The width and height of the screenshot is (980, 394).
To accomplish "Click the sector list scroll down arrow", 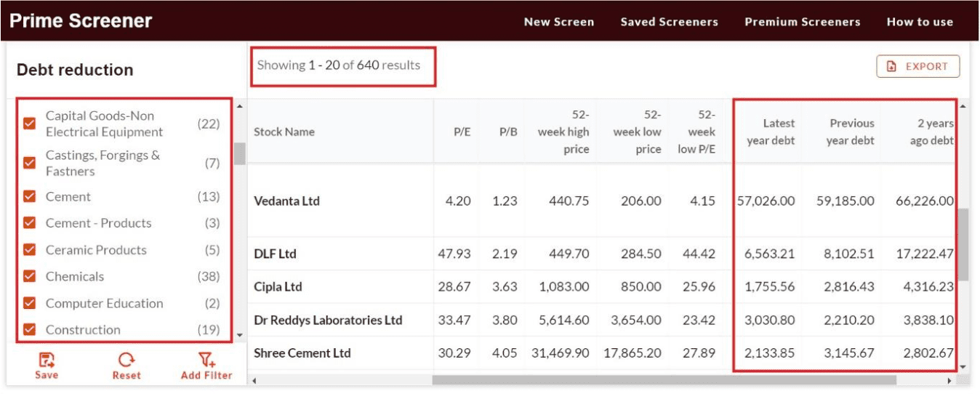I will click(240, 335).
